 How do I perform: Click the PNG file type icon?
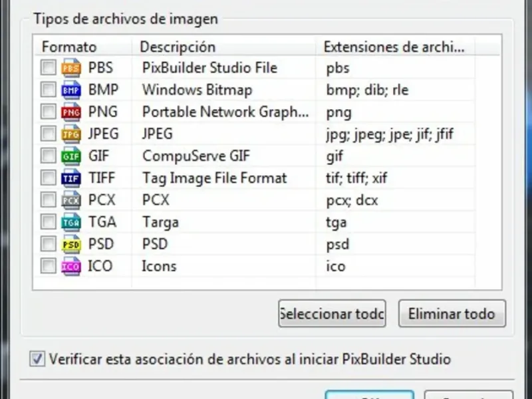click(x=70, y=112)
